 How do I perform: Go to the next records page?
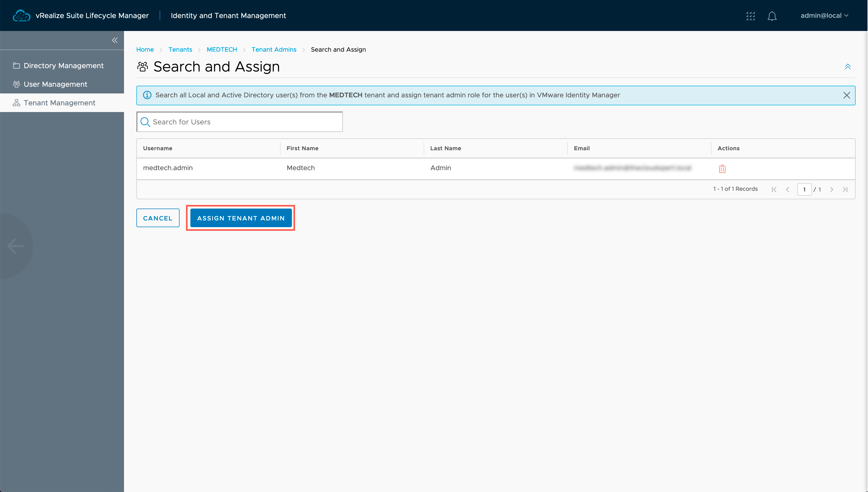point(832,189)
